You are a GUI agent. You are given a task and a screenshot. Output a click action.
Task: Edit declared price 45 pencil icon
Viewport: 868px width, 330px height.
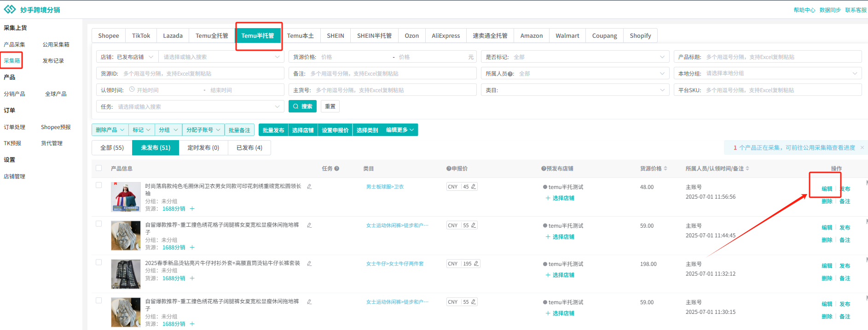[474, 187]
